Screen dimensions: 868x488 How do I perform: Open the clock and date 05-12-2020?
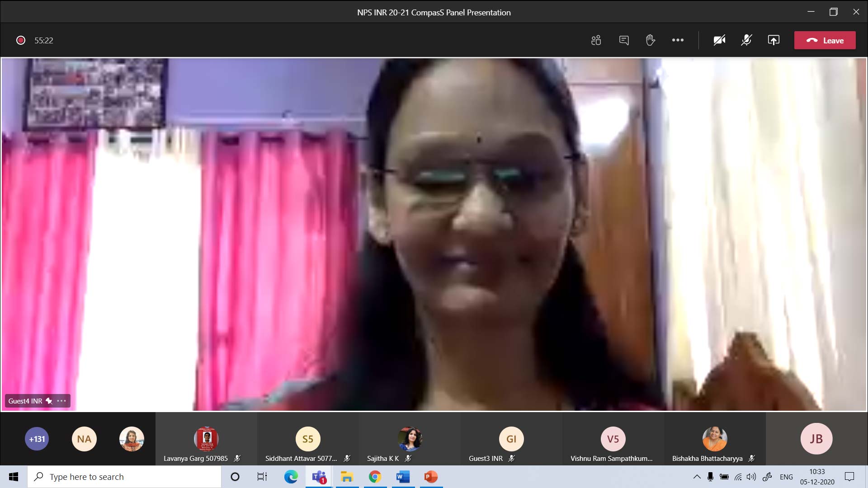(817, 477)
